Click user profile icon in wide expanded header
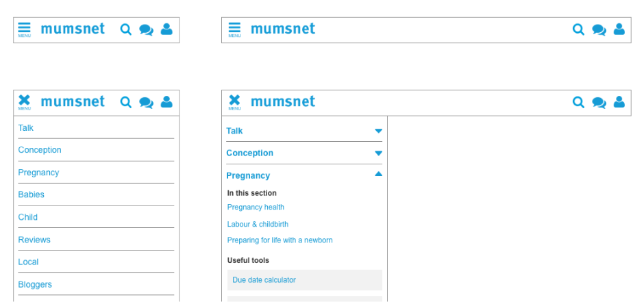 pos(619,102)
